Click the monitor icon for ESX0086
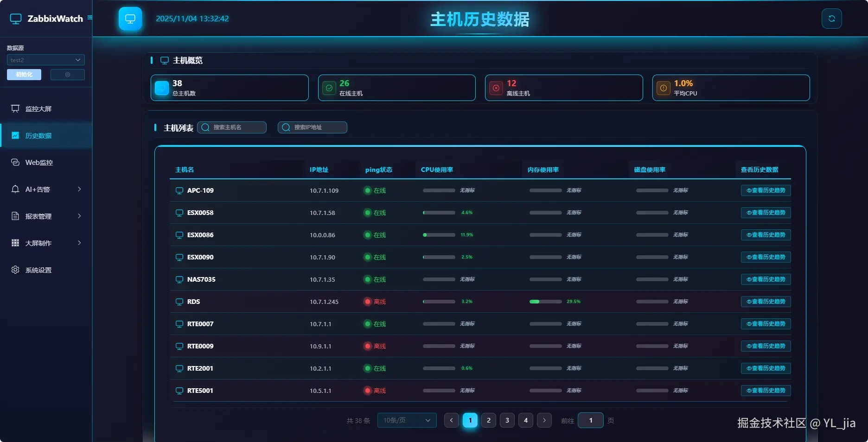The height and width of the screenshot is (442, 868). coord(179,235)
